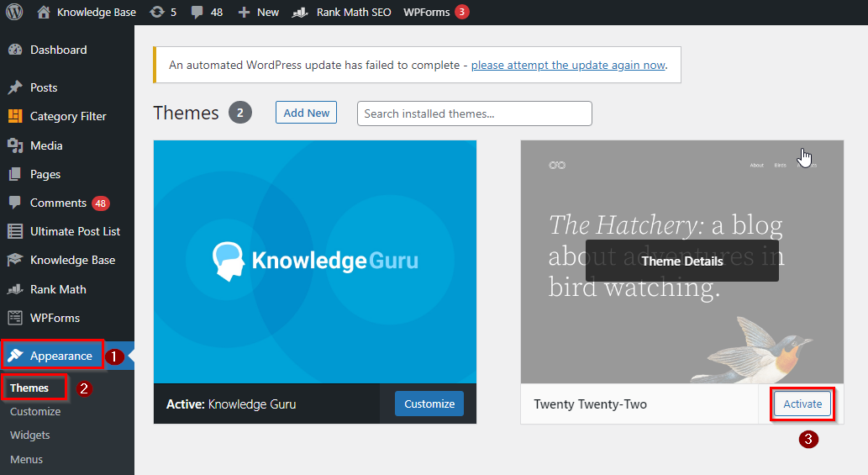Open Customize submenu item

(35, 411)
